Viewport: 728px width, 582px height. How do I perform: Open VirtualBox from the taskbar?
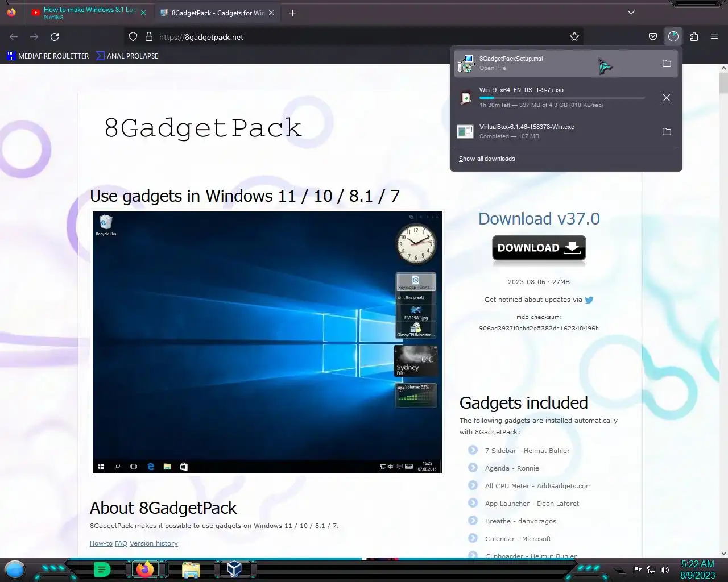tap(234, 569)
